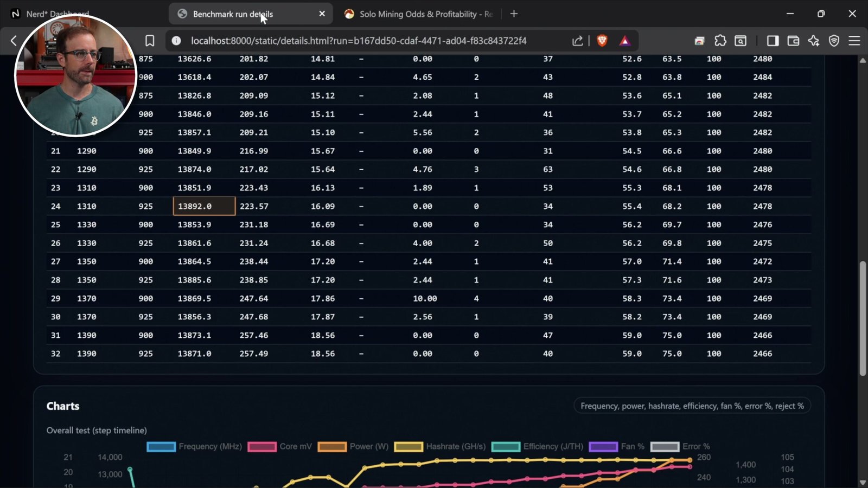Screen dimensions: 868x488
Task: Toggle Error % legend series
Action: coord(680,446)
